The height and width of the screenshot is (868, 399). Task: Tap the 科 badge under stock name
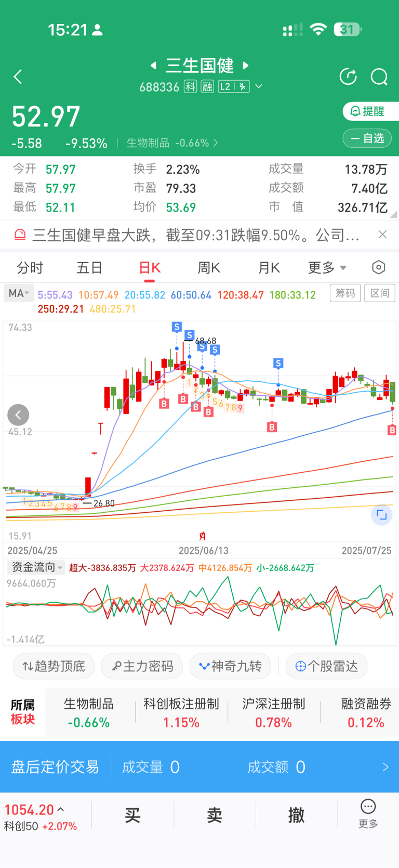191,86
